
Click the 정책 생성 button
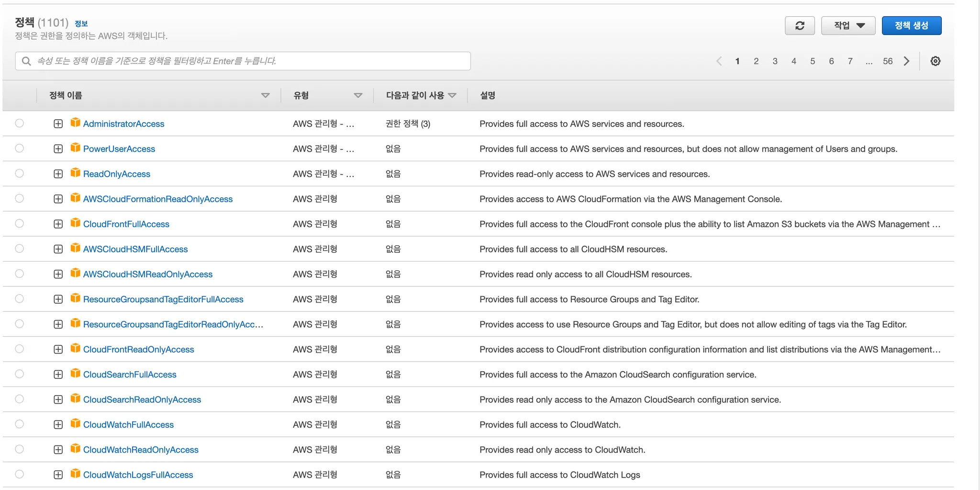[x=911, y=26]
